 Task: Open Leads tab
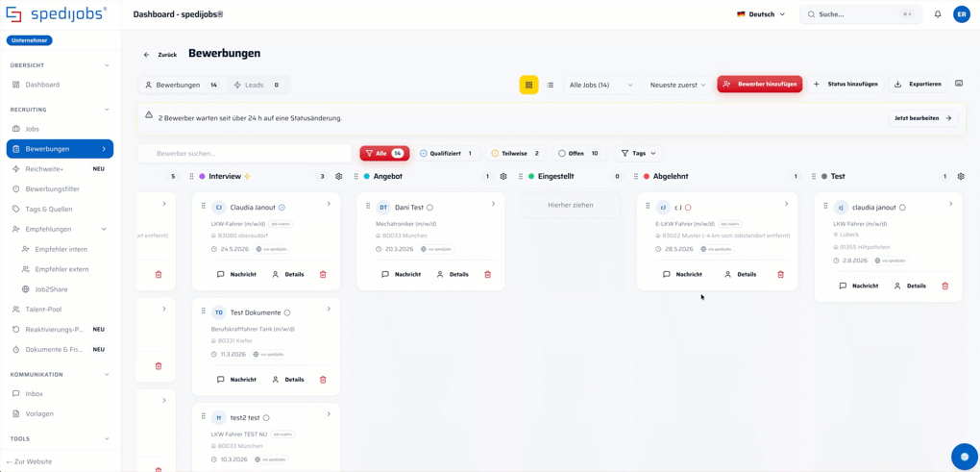[257, 85]
